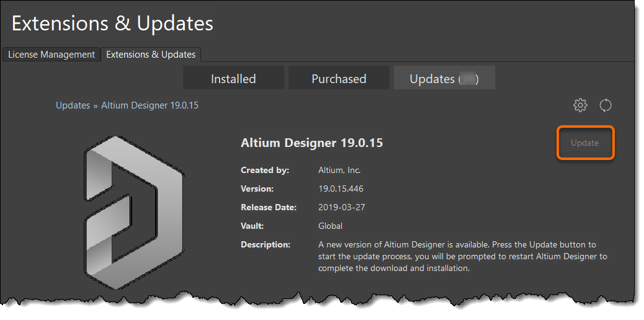Select the version value 19.0.15.446
This screenshot has height=320, width=644.
click(341, 189)
